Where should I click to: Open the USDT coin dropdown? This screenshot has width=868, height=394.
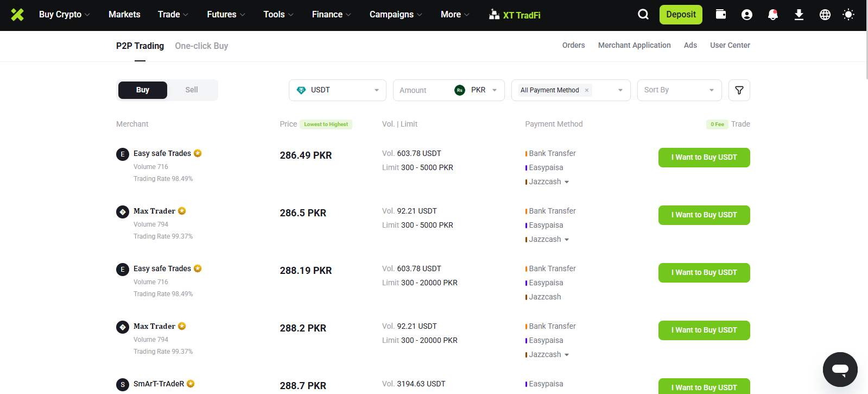click(338, 90)
